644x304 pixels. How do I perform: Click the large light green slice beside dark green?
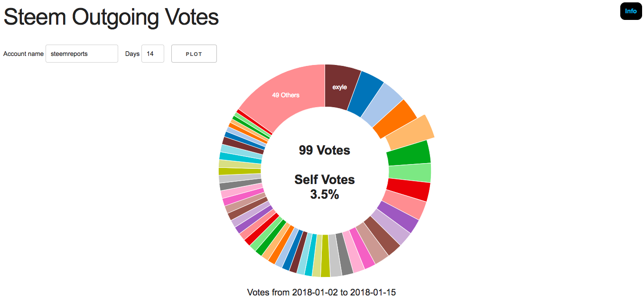click(x=410, y=173)
